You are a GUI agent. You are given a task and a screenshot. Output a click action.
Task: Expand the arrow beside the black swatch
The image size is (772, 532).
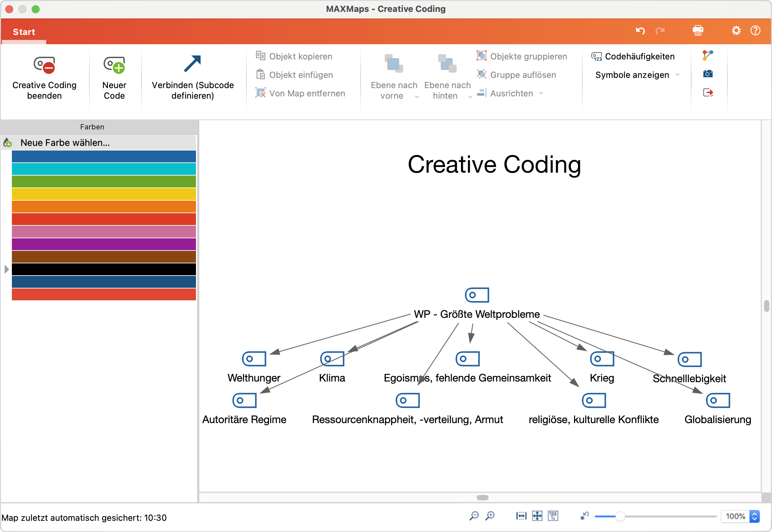coord(6,269)
